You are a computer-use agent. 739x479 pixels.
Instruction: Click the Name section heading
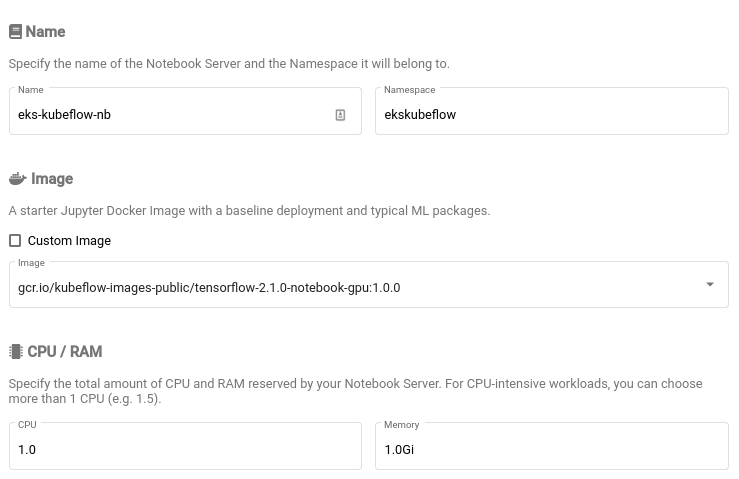(x=45, y=32)
